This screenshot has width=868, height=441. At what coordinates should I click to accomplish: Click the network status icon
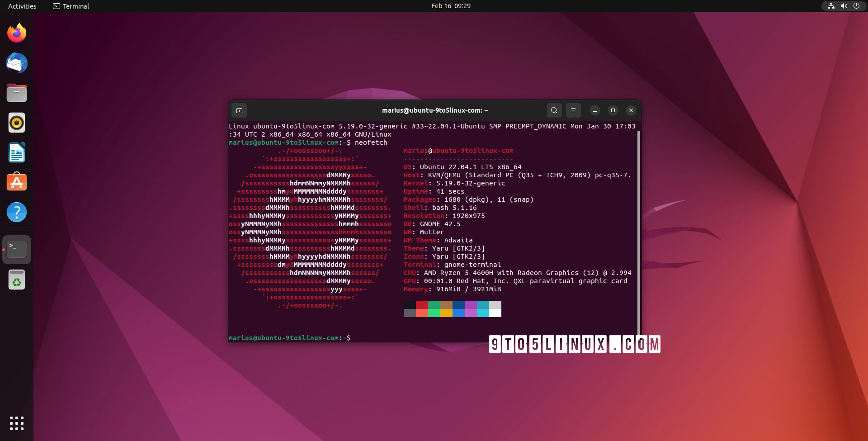(x=831, y=6)
